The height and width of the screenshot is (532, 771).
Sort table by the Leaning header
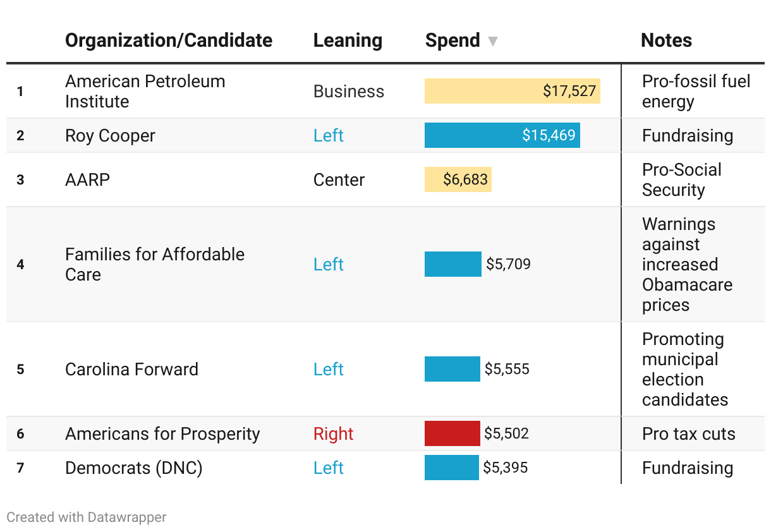point(348,40)
